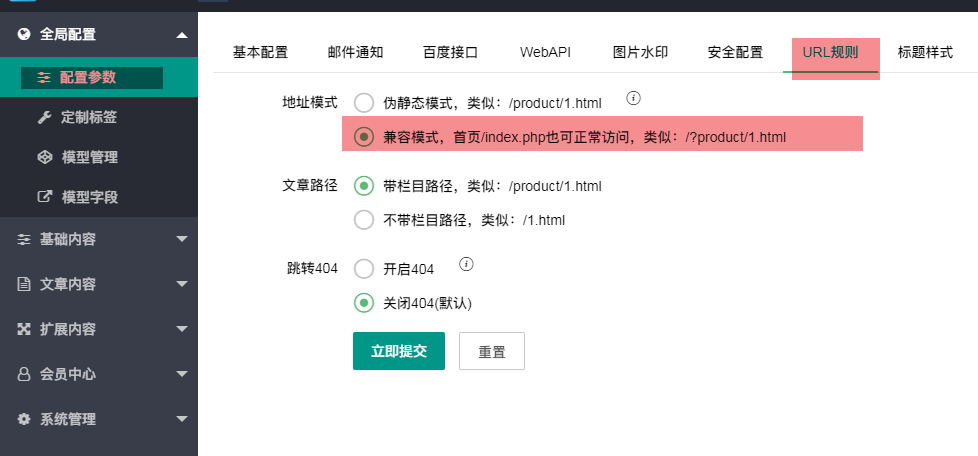Click the gear icon for 系统管理
The width and height of the screenshot is (978, 456).
tap(24, 419)
